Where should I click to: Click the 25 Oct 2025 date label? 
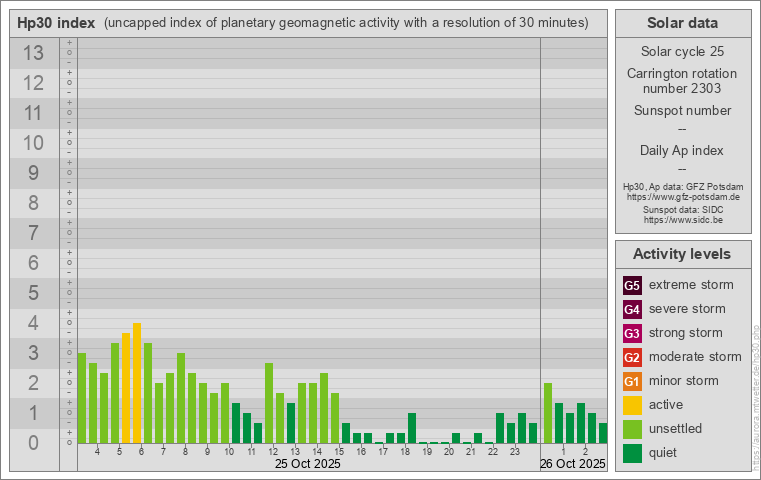308,464
